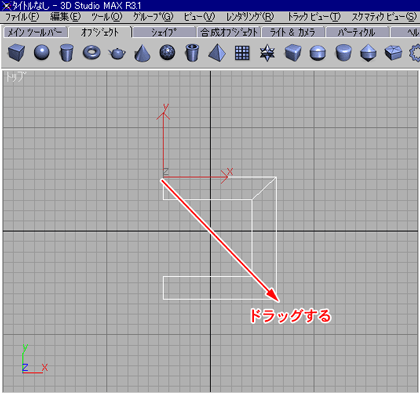420x394 pixels.
Task: Switch to the メイン ツールバー tab
Action: [35, 32]
